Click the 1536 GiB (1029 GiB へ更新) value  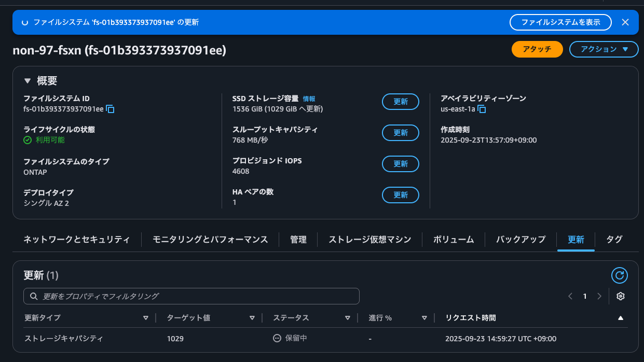point(278,109)
